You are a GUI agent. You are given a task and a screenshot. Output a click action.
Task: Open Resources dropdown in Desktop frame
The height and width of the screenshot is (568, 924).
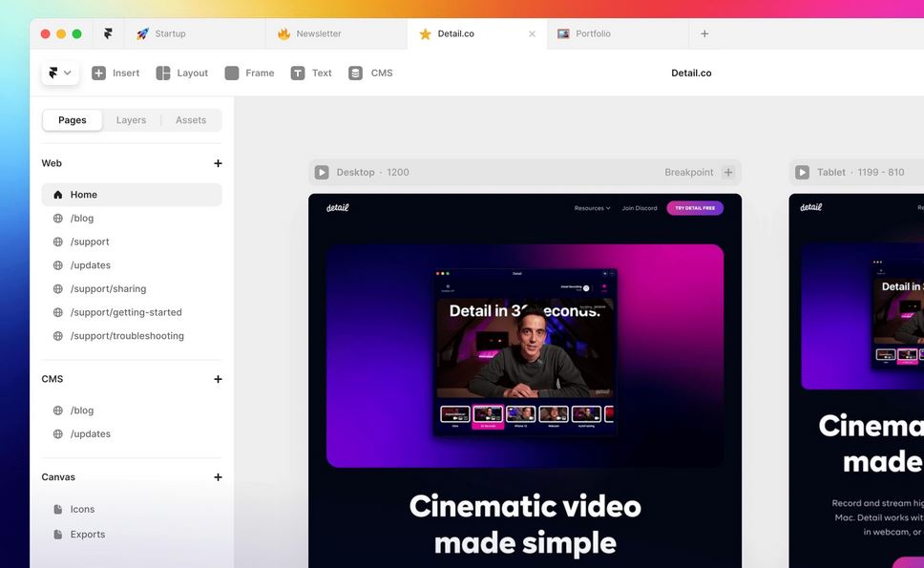(592, 208)
